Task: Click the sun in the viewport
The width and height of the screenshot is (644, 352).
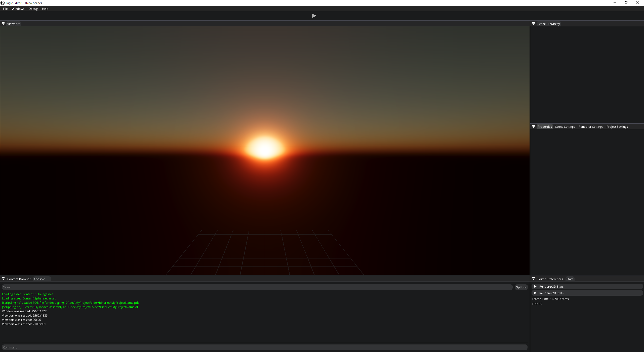Action: (x=265, y=148)
